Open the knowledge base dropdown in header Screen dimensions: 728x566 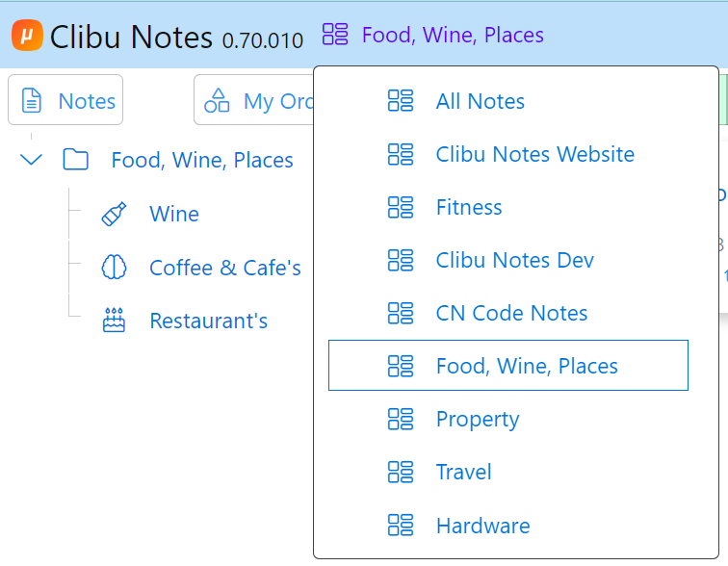(453, 35)
